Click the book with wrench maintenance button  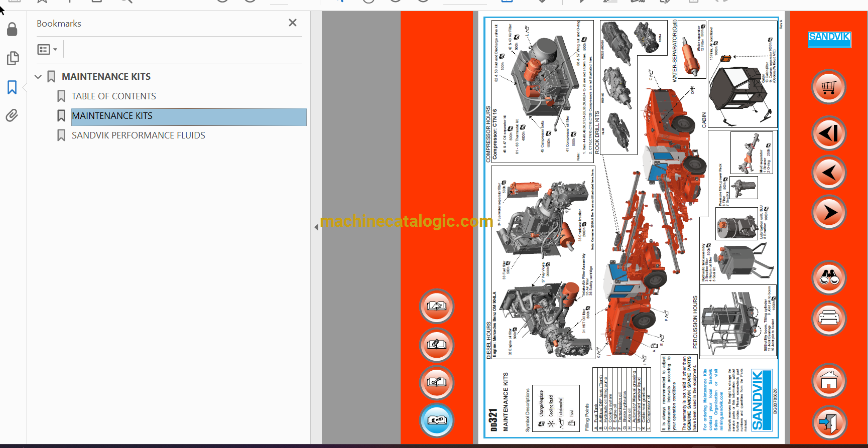pos(437,382)
